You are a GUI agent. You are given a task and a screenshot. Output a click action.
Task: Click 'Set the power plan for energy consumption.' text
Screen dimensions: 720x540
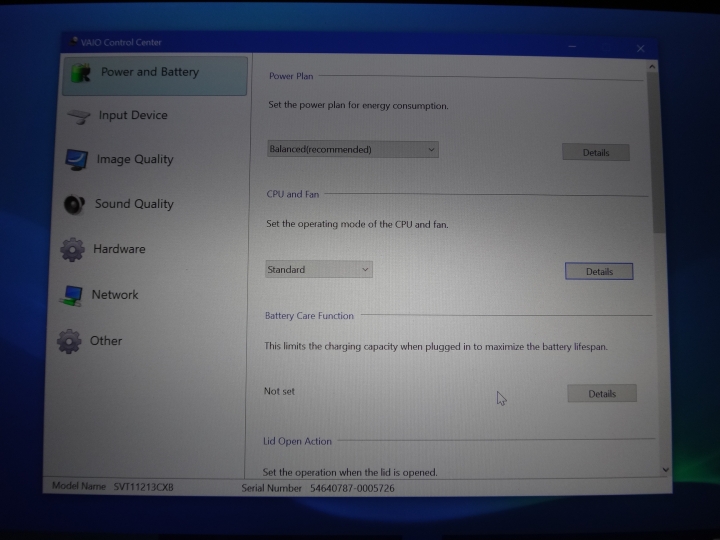(359, 105)
